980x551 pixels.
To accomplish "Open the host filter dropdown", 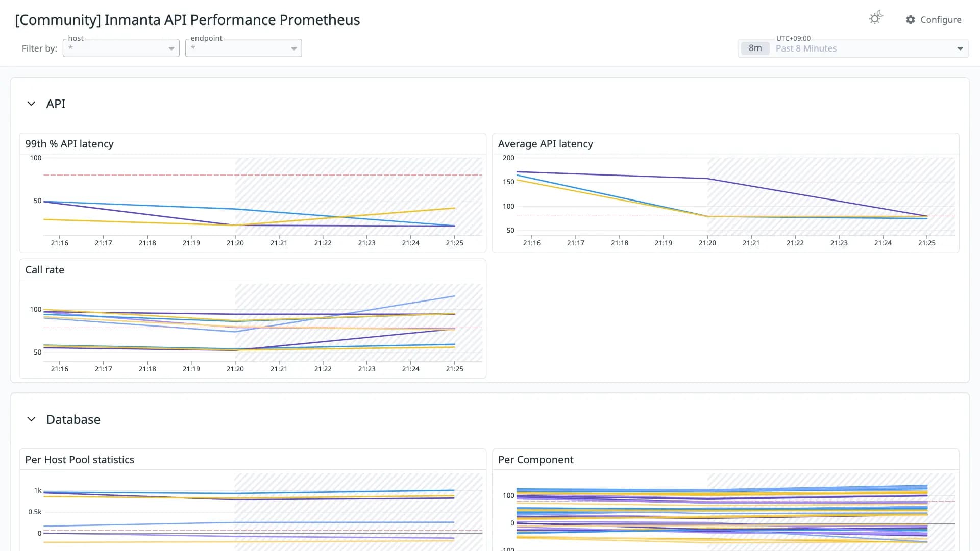I will click(121, 48).
